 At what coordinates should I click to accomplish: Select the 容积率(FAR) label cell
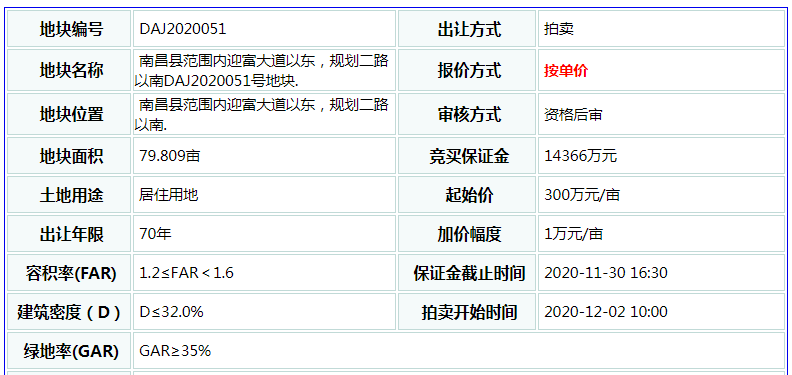pos(69,272)
